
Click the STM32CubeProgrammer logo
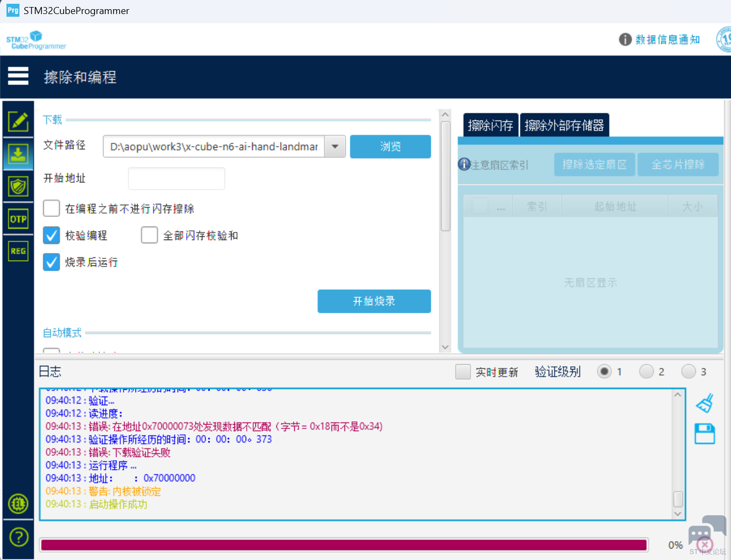(36, 40)
